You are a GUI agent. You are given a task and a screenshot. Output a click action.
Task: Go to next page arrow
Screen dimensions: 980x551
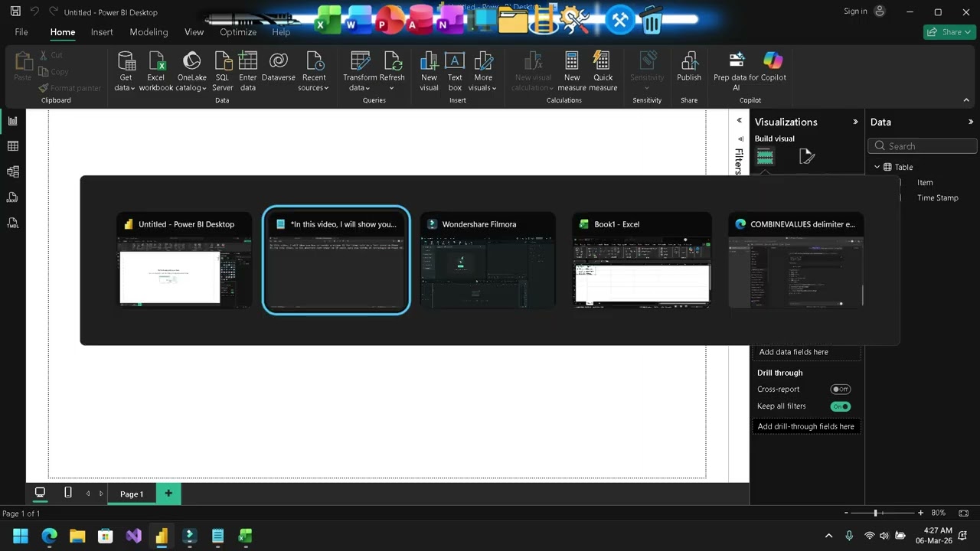click(x=101, y=494)
